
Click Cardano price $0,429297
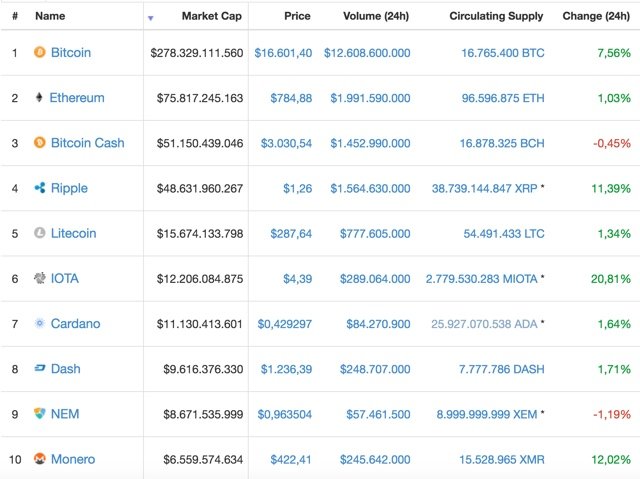point(284,324)
